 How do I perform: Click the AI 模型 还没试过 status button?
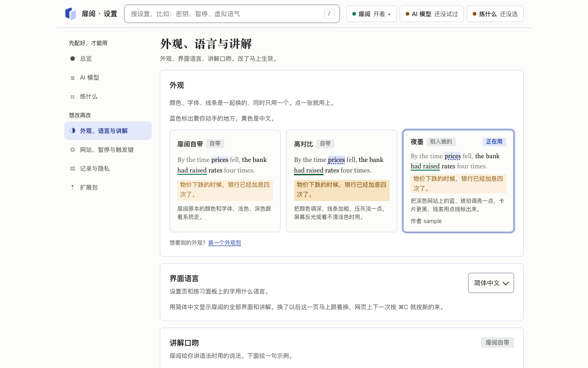432,14
